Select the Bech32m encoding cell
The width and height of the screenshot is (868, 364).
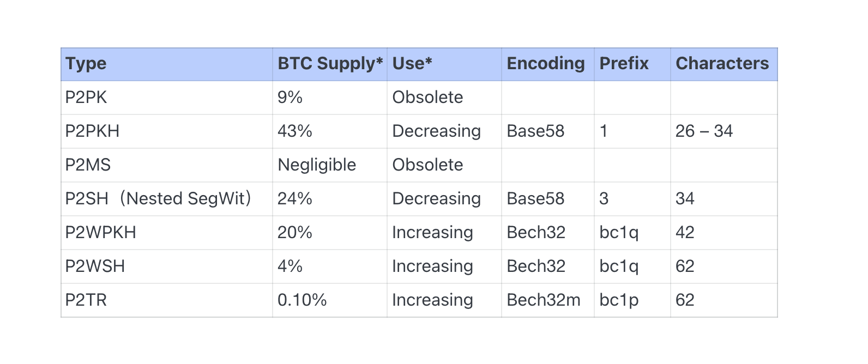coord(544,300)
